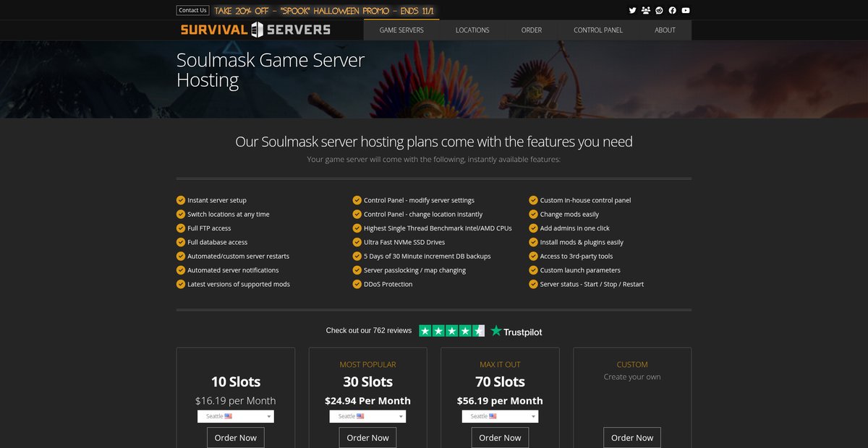Open the Game Servers menu
Image resolution: width=868 pixels, height=448 pixels.
401,30
